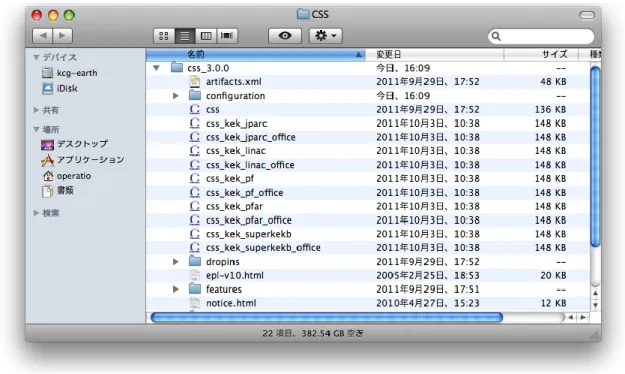Click the toolbar hide pill button
The height and width of the screenshot is (374, 625).
(587, 15)
